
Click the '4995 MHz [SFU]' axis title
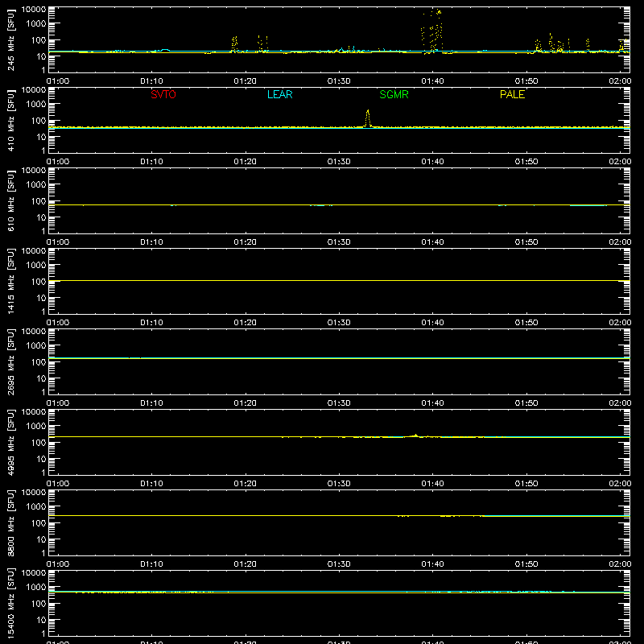tap(11, 442)
